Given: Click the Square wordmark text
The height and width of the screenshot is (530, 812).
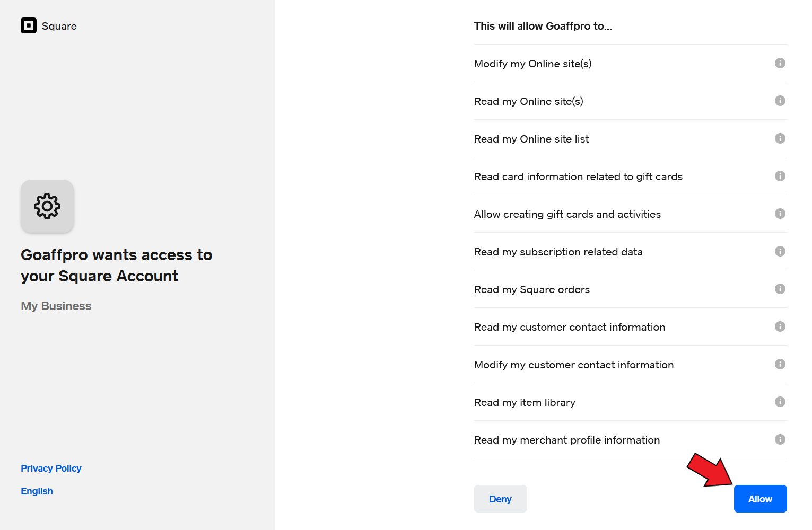Looking at the screenshot, I should [59, 26].
